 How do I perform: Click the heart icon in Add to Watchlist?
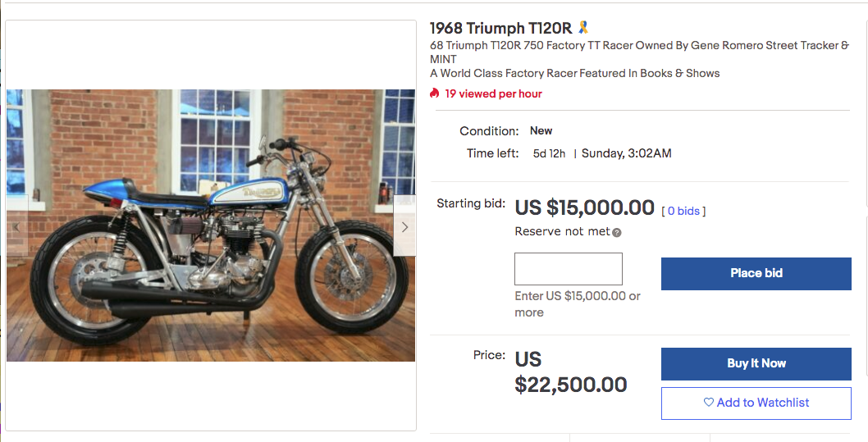click(709, 403)
